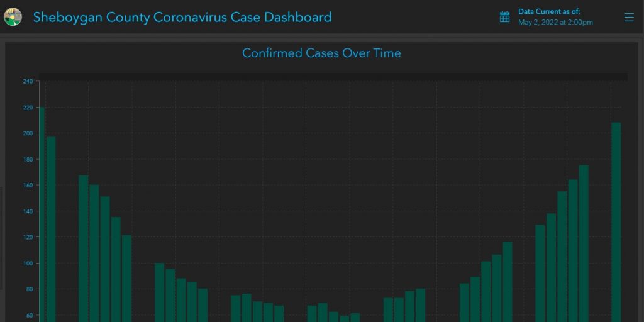This screenshot has width=644, height=322.
Task: Click the 120 y-axis label
Action: coord(28,237)
